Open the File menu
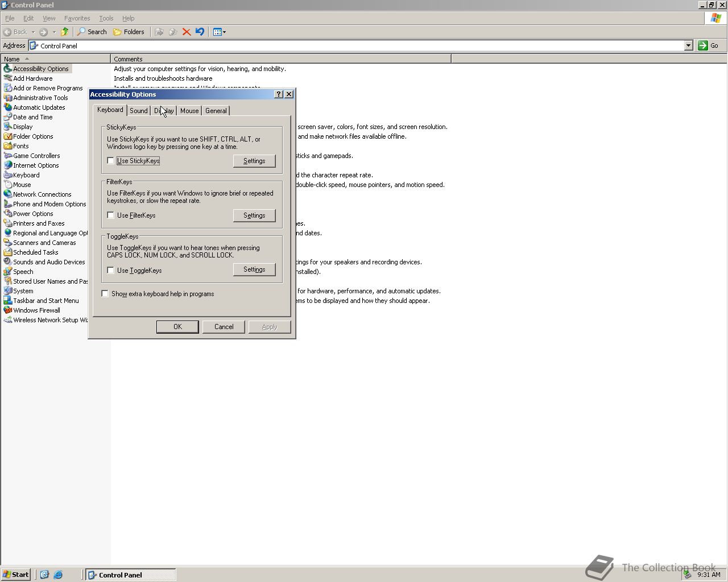Screen dimensions: 728x582 (x=10, y=18)
